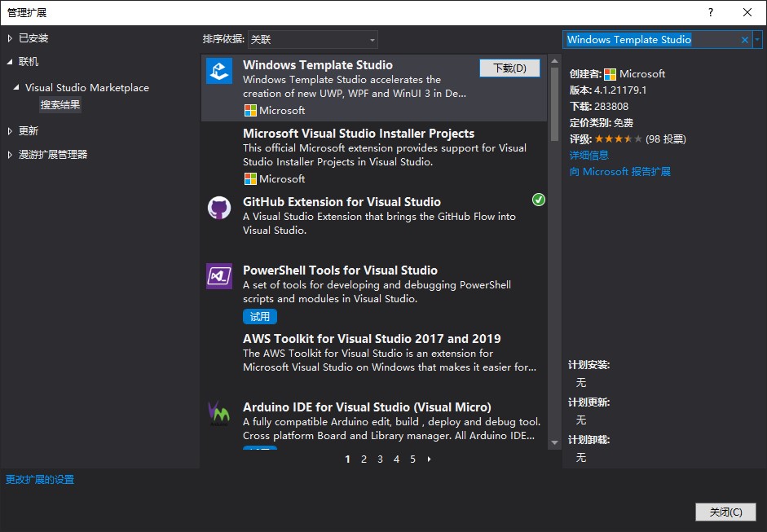
Task: Click the 试用 trial badge for PowerShell Tools
Action: (x=260, y=316)
